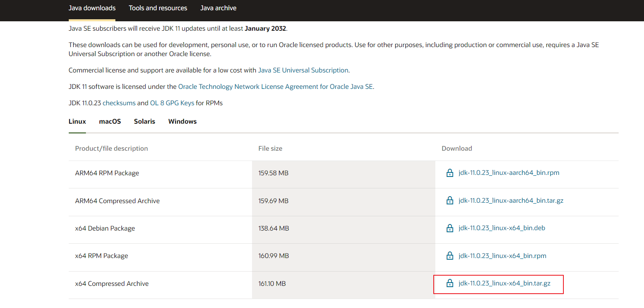Image resolution: width=644 pixels, height=308 pixels.
Task: Click the 'ARM64 Compressed Archive' description
Action: [x=117, y=201]
